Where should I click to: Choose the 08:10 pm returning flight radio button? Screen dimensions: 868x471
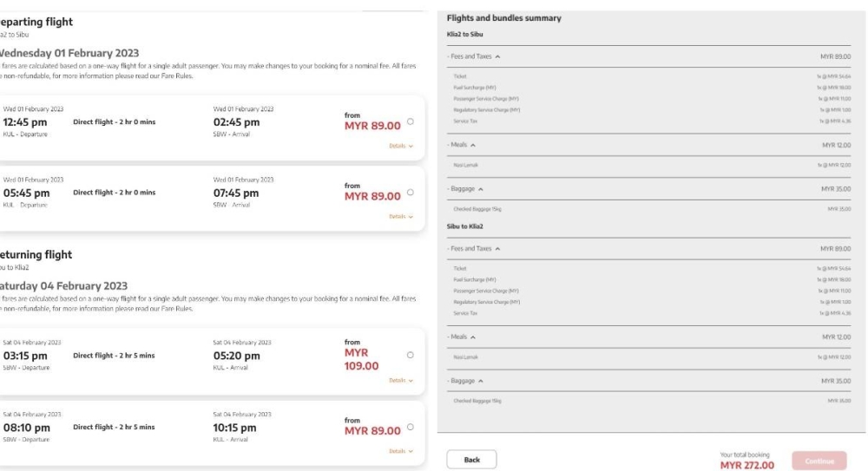coord(410,426)
